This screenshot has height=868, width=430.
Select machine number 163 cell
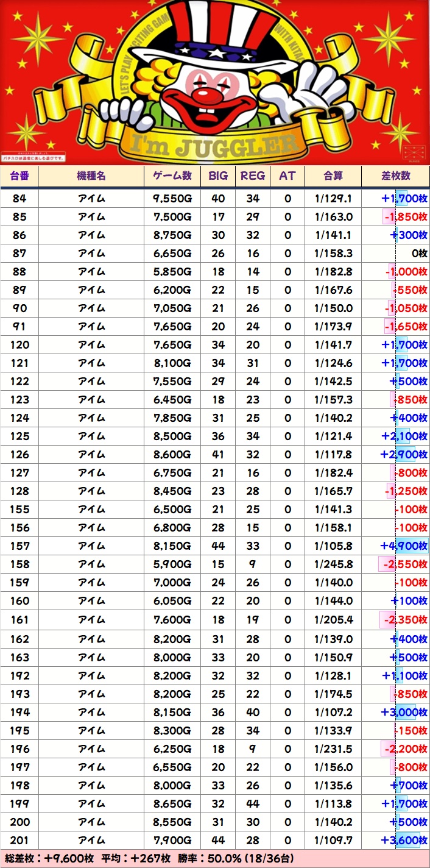tap(19, 657)
